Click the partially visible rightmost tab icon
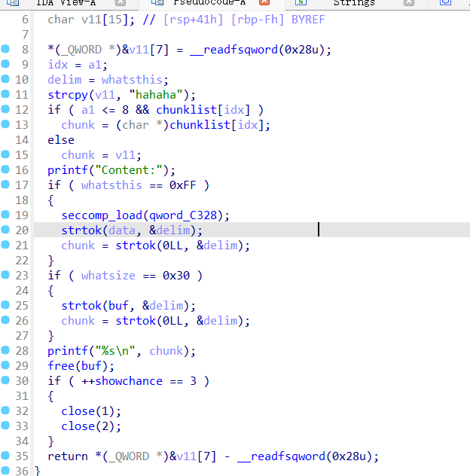The height and width of the screenshot is (476, 470). (x=445, y=3)
